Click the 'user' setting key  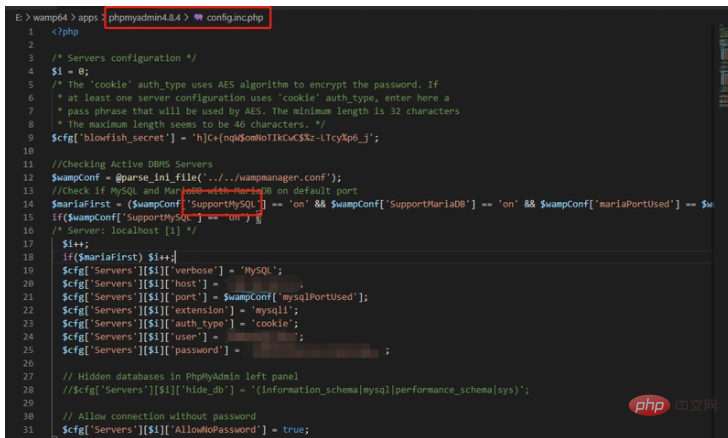[x=186, y=336]
